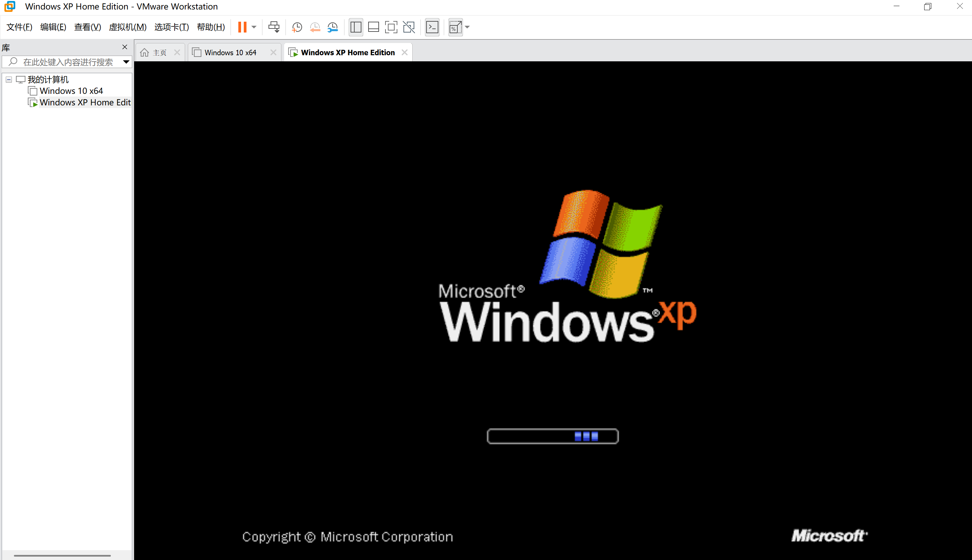Open the 查看(V) menu

87,27
